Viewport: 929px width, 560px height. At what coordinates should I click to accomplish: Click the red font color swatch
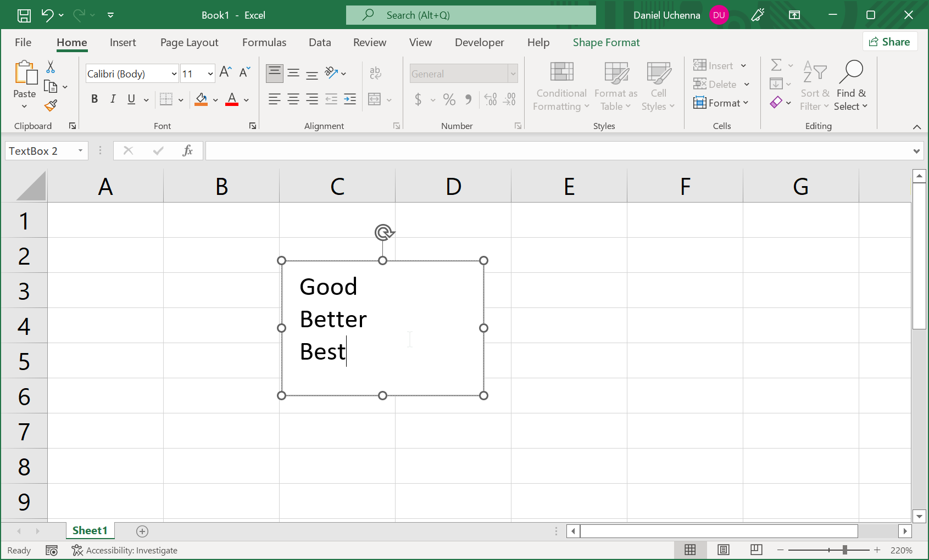(232, 100)
